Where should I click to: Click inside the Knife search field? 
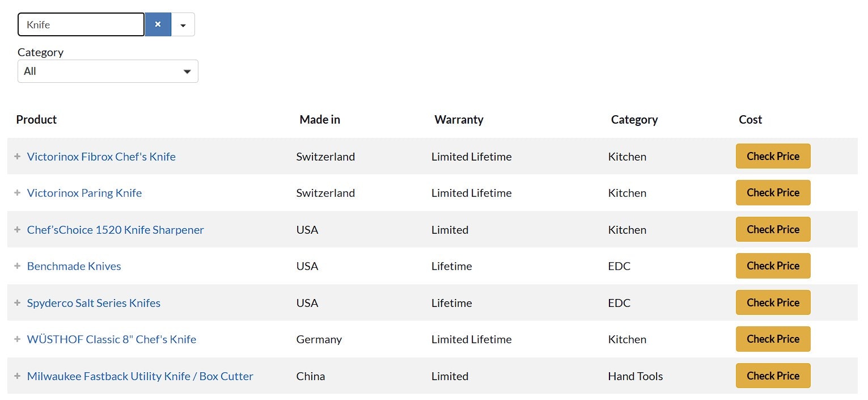coord(81,24)
